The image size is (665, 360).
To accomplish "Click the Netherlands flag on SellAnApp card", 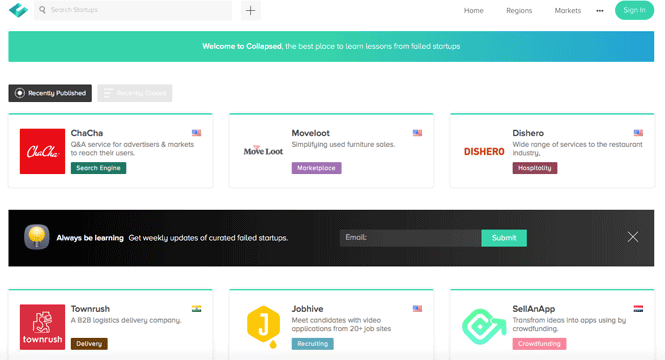I will coord(638,309).
